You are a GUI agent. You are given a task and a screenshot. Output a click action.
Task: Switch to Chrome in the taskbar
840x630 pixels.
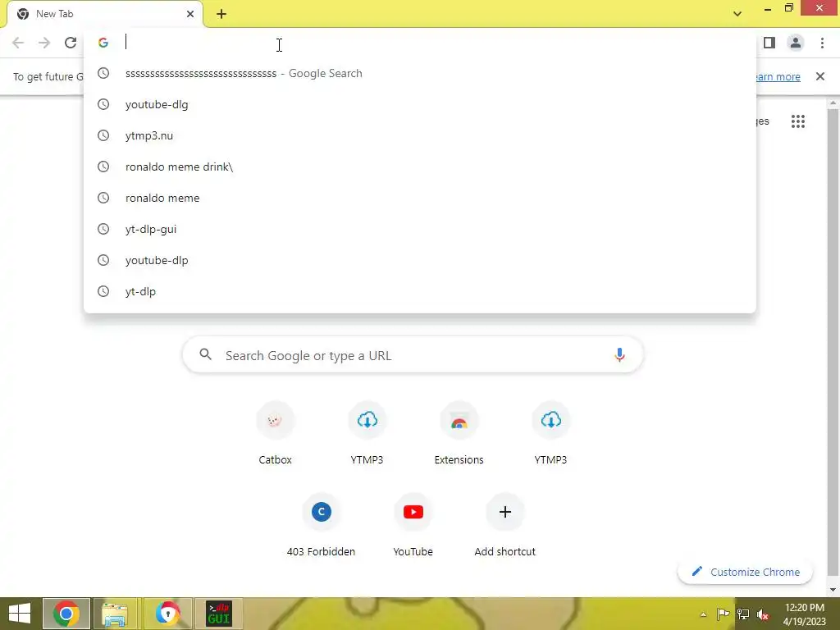(x=66, y=614)
